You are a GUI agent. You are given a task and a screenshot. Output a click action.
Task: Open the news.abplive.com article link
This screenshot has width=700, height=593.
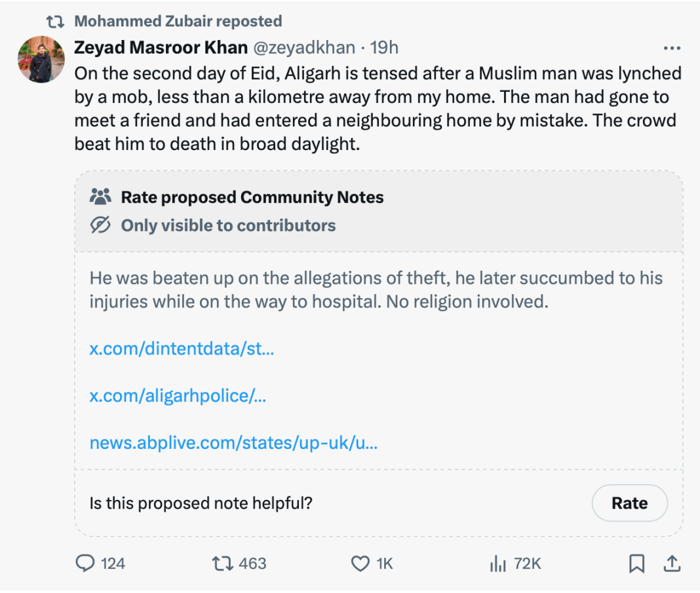coord(233,443)
